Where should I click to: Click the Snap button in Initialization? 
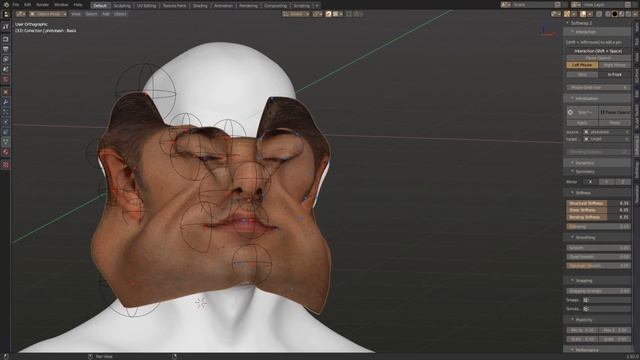pyautogui.click(x=582, y=112)
